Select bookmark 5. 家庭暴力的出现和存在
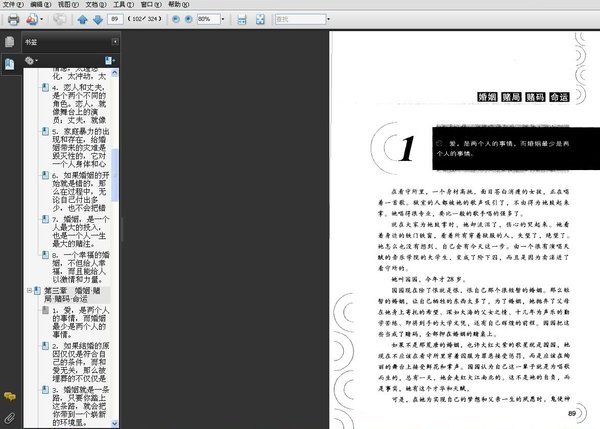The image size is (600, 429). pyautogui.click(x=81, y=148)
